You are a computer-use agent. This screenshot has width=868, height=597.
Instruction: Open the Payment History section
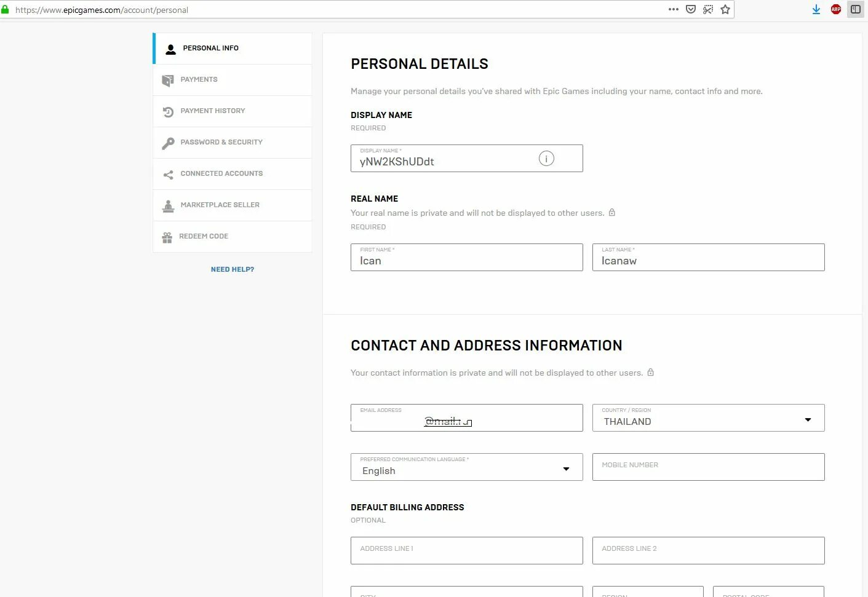click(233, 111)
